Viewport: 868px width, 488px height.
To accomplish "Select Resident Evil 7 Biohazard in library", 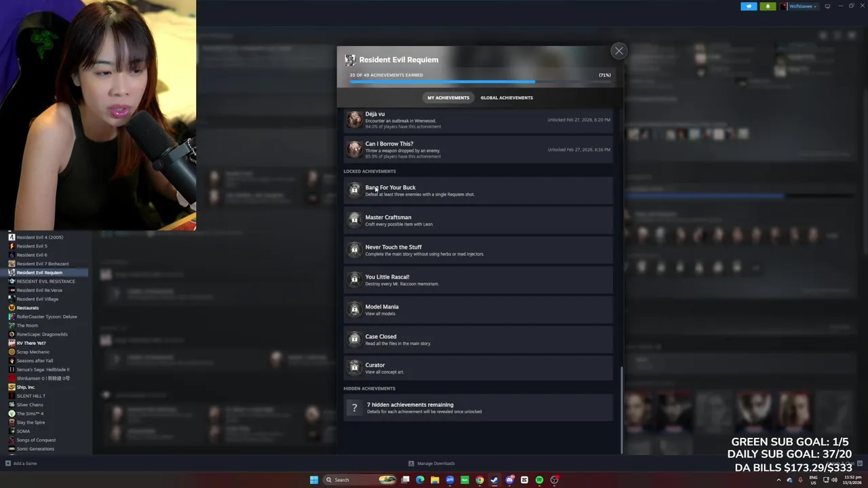I will click(42, 264).
